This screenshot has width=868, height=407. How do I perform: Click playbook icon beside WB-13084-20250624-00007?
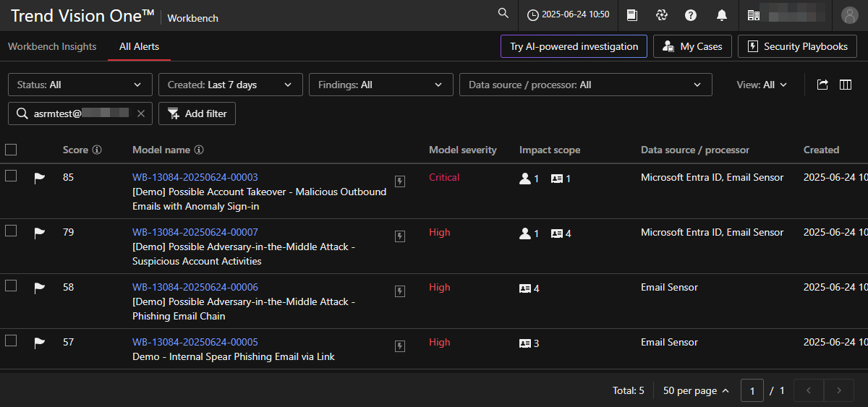(x=399, y=236)
